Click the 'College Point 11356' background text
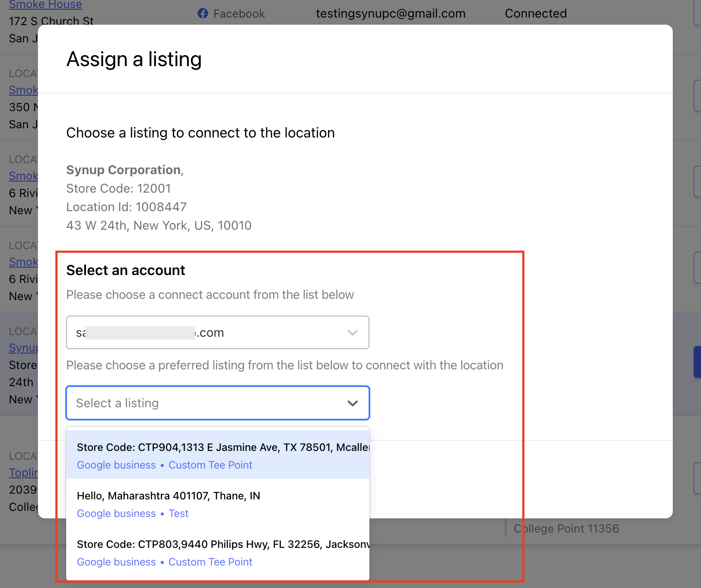 click(x=567, y=528)
